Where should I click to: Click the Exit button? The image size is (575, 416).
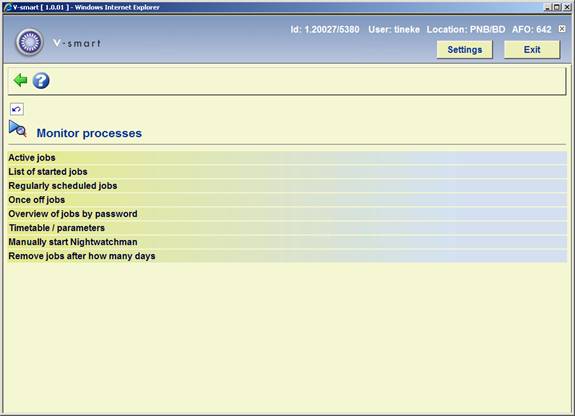(532, 50)
